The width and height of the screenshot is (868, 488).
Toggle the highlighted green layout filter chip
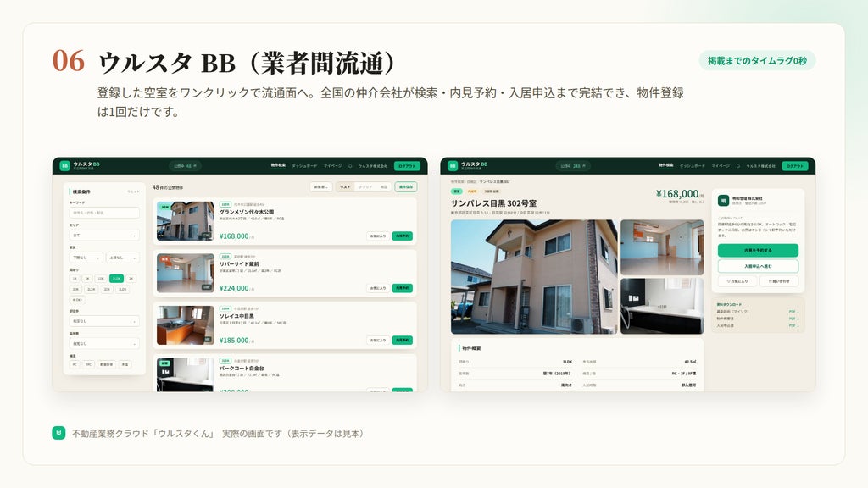[x=116, y=279]
